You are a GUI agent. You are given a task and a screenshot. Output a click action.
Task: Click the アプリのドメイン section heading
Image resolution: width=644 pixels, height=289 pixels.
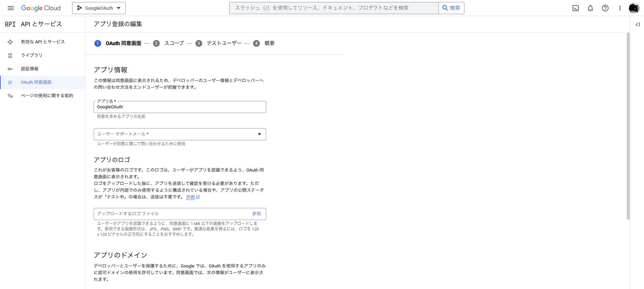click(x=120, y=255)
